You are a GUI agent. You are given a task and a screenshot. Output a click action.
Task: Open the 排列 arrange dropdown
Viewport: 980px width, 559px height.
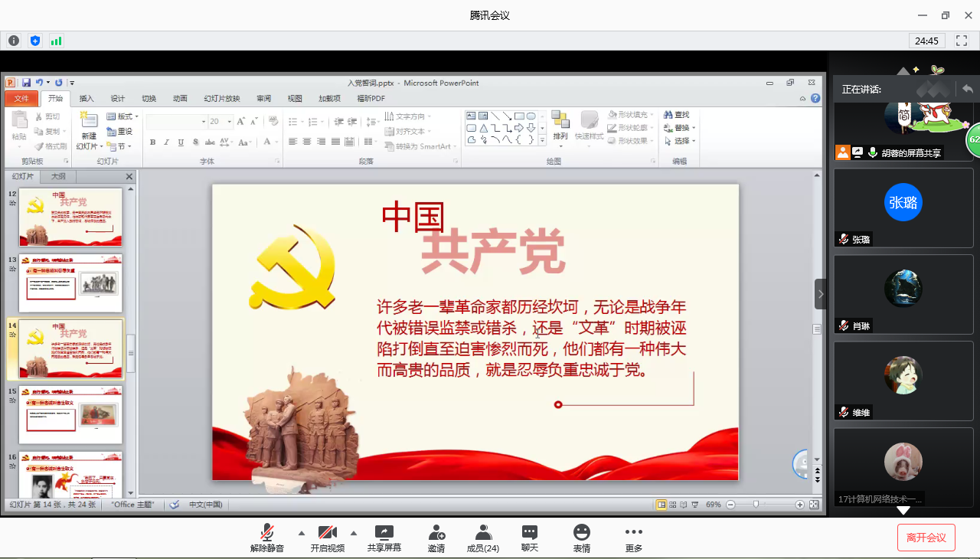point(560,127)
